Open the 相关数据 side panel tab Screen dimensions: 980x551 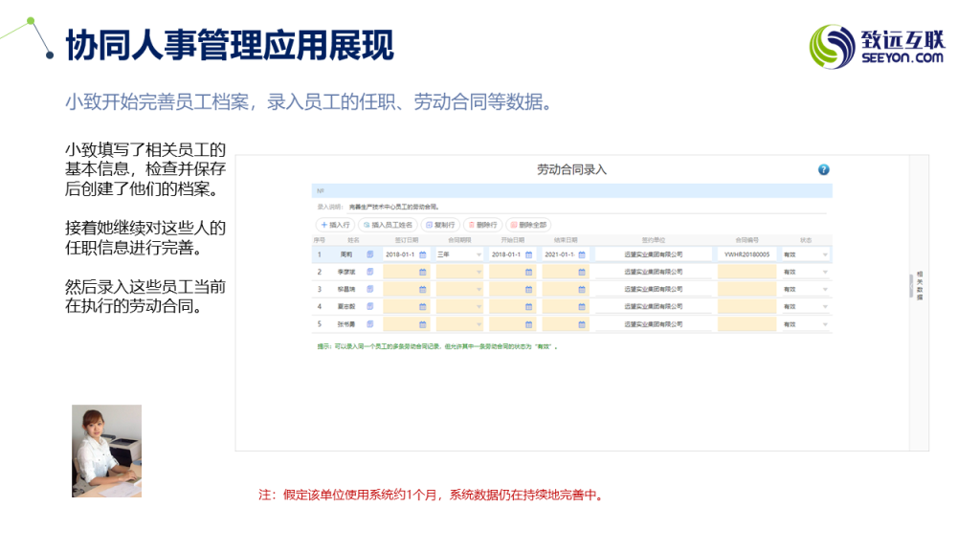pyautogui.click(x=919, y=285)
